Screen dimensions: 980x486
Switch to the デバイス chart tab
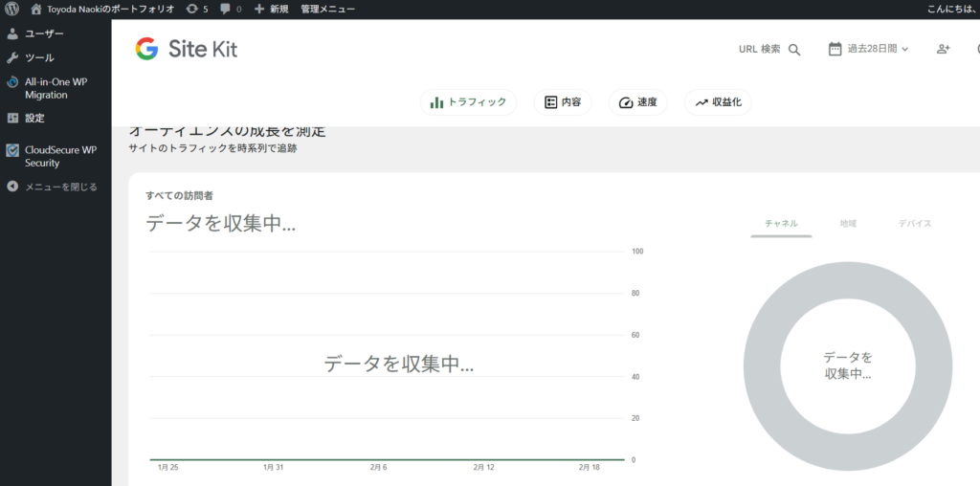click(914, 223)
